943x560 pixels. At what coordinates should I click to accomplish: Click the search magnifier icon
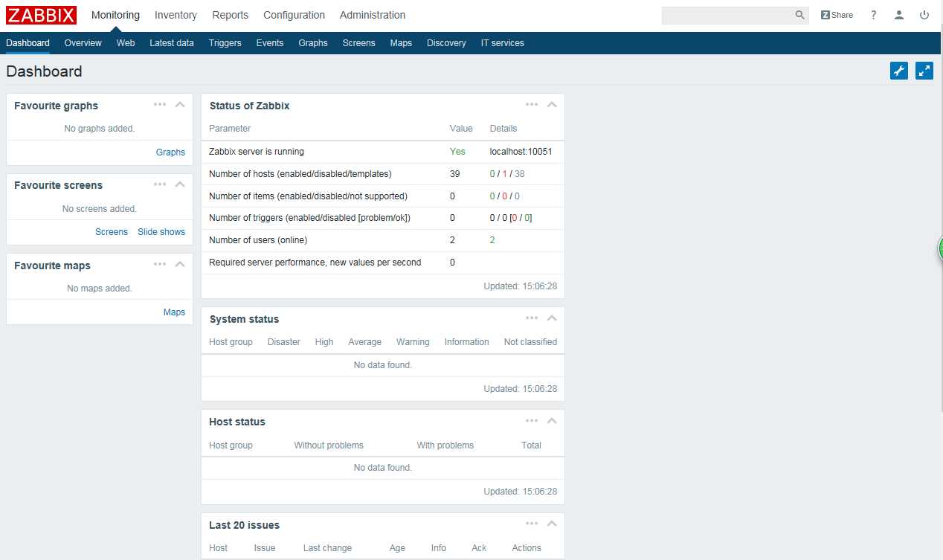pos(799,15)
